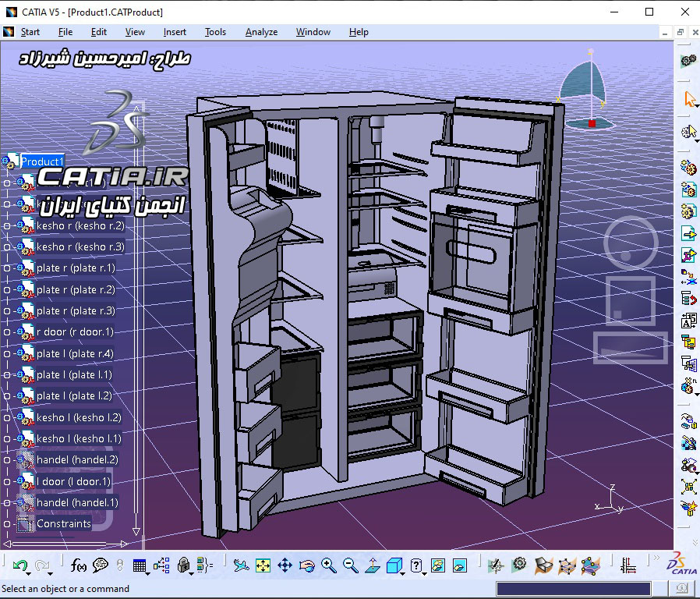Select l door (l door.1) tree item
Screen dimensions: 700x599
73,481
